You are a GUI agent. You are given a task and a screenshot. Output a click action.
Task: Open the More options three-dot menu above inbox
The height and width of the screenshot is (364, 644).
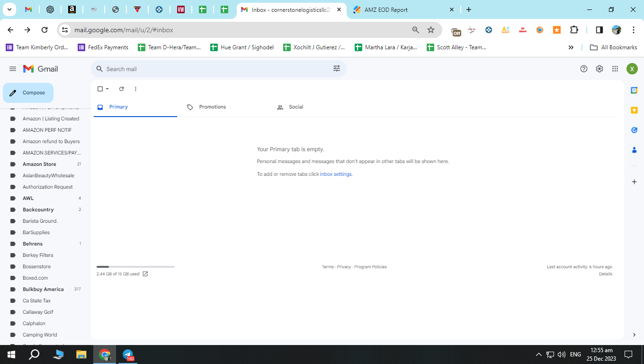tap(135, 89)
